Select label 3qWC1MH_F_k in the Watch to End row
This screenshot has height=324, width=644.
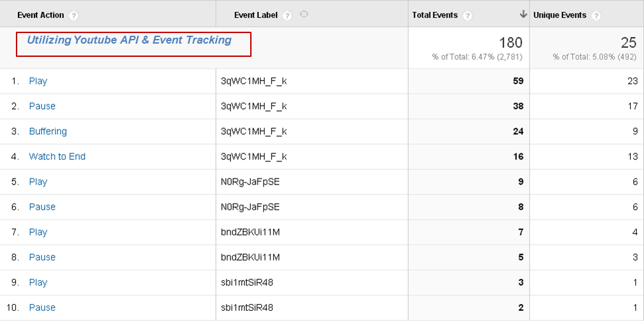(253, 157)
